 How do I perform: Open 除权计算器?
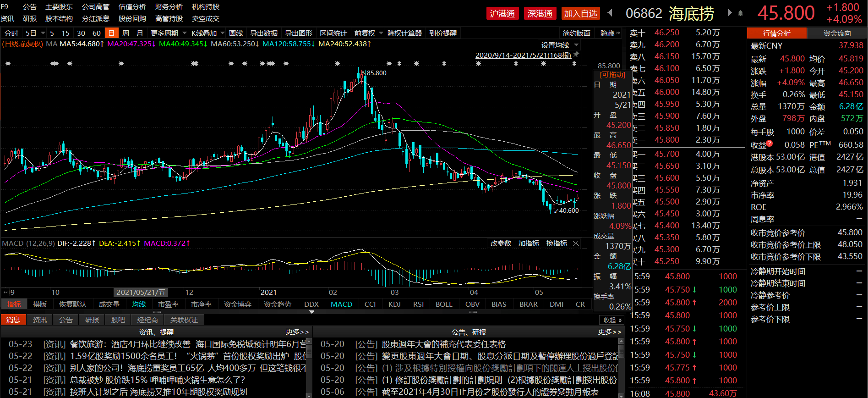point(404,33)
